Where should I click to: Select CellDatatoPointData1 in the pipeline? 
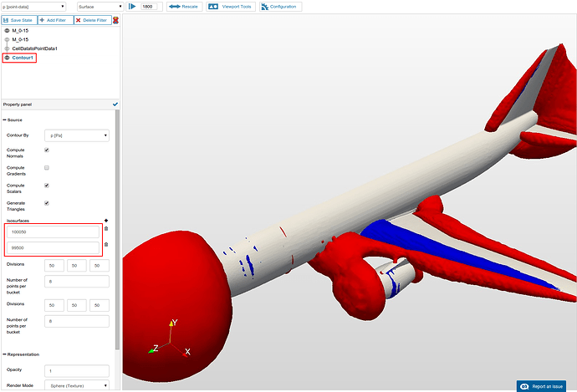click(34, 48)
